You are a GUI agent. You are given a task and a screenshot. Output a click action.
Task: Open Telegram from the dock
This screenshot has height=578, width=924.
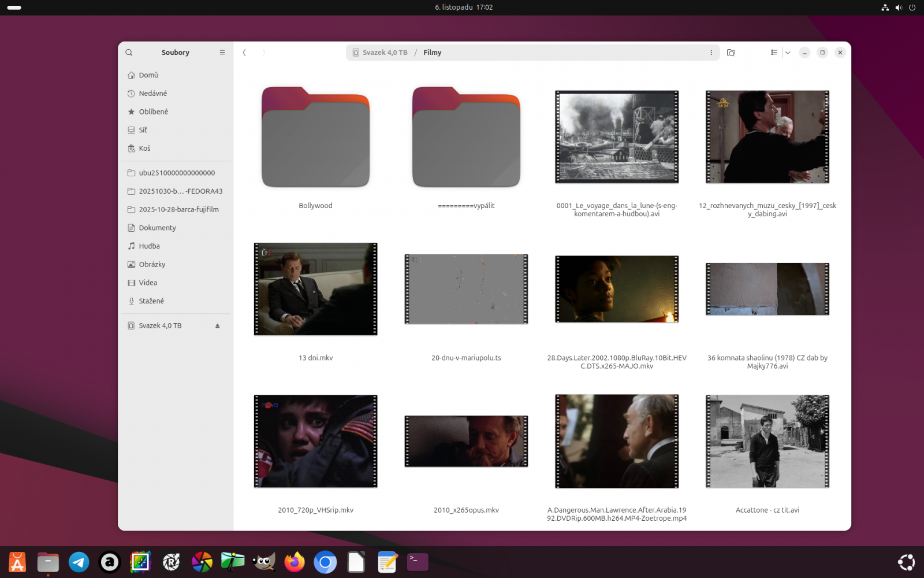(x=79, y=562)
